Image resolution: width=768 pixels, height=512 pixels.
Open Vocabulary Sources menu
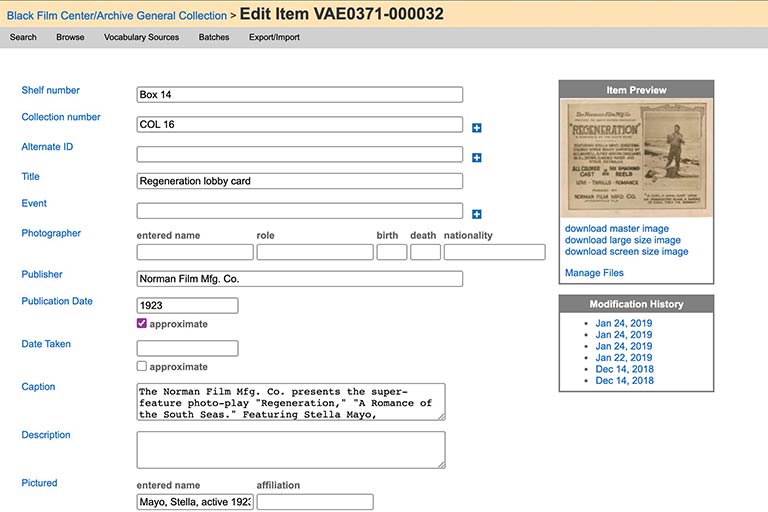click(141, 37)
